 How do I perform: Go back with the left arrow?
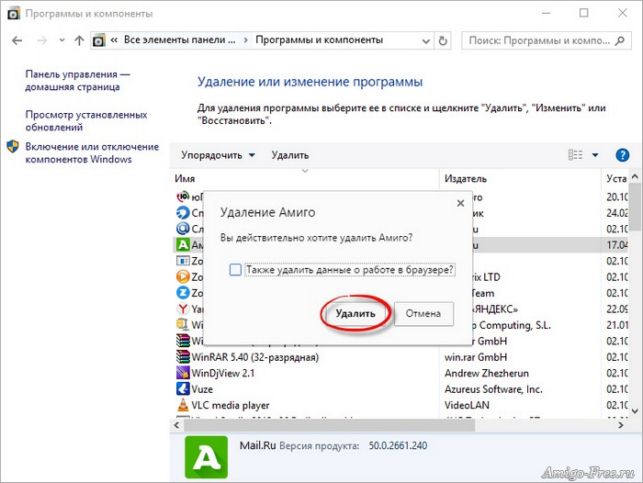[17, 41]
